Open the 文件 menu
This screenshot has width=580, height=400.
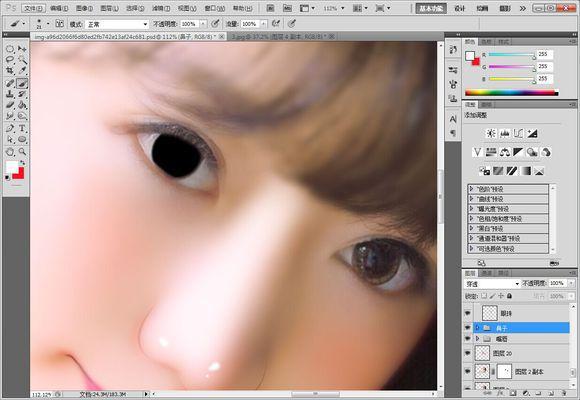pyautogui.click(x=34, y=8)
